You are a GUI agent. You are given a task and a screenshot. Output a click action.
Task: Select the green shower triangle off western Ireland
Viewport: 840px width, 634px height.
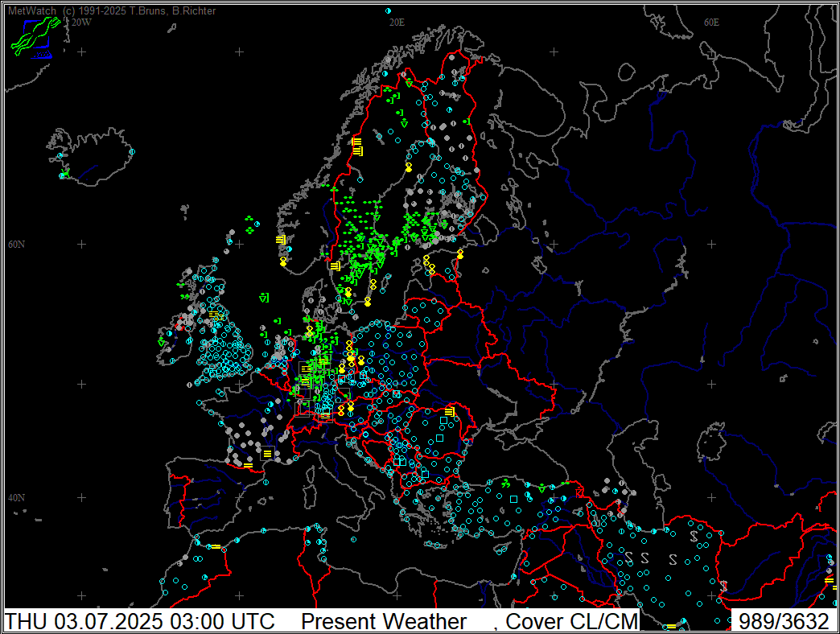pos(161,342)
